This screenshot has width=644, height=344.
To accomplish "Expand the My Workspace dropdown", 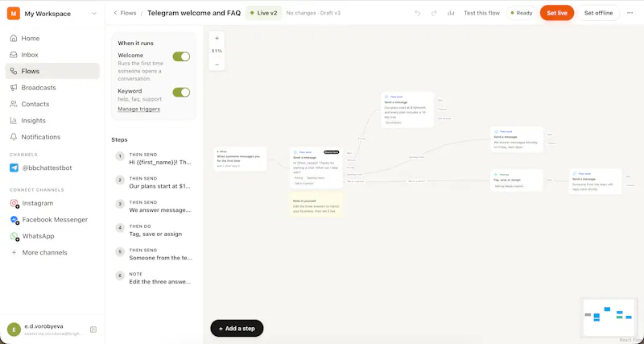I will click(x=94, y=14).
